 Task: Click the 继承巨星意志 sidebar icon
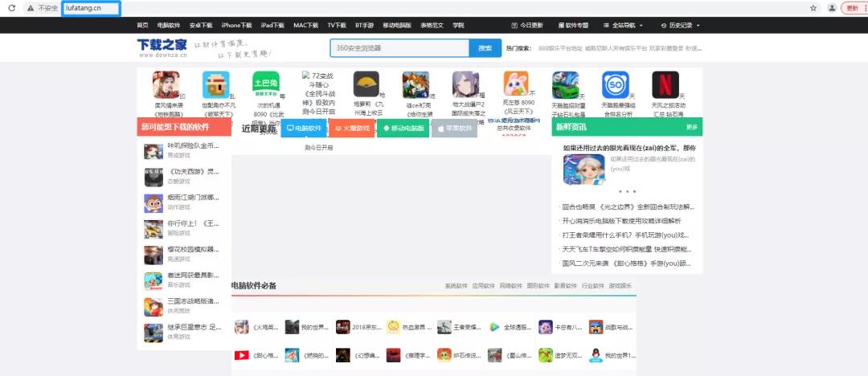154,333
